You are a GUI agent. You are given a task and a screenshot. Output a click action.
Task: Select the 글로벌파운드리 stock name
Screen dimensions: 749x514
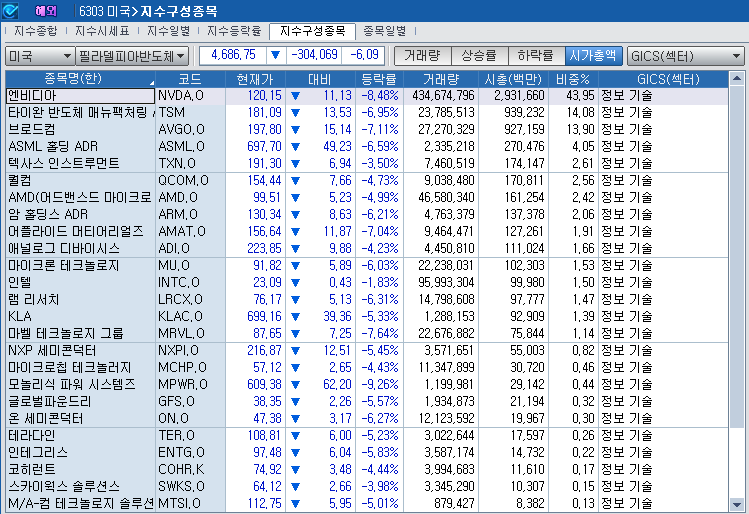pos(50,401)
